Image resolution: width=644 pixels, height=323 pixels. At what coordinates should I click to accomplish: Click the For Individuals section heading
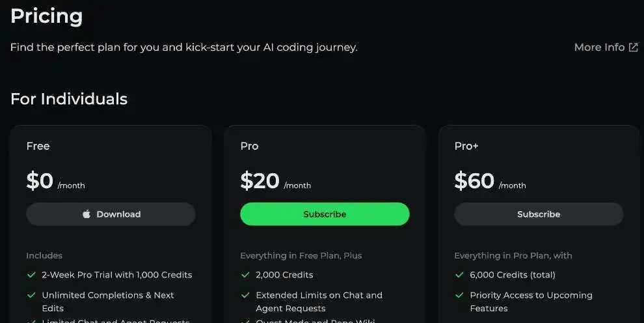pyautogui.click(x=69, y=99)
